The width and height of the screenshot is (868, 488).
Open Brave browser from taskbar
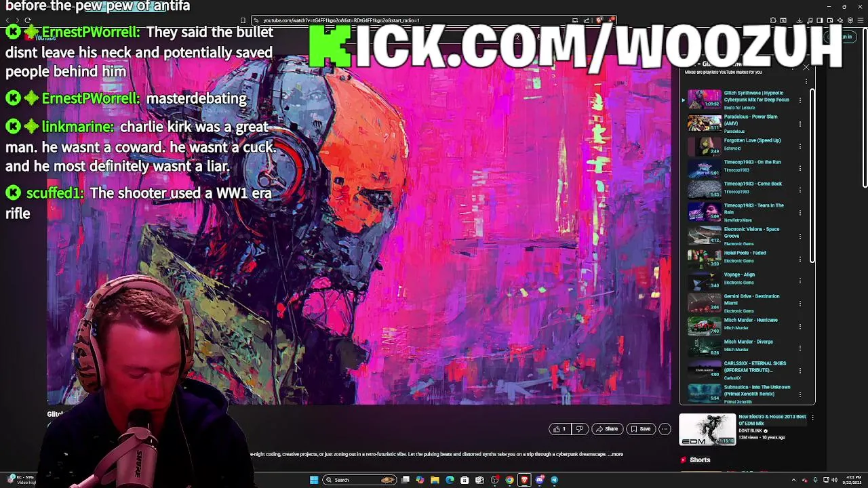point(524,480)
